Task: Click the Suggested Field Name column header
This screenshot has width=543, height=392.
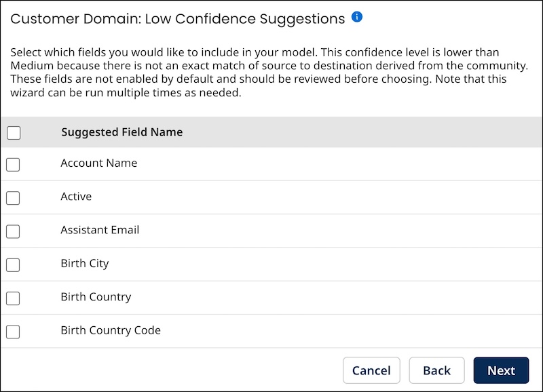Action: click(124, 132)
